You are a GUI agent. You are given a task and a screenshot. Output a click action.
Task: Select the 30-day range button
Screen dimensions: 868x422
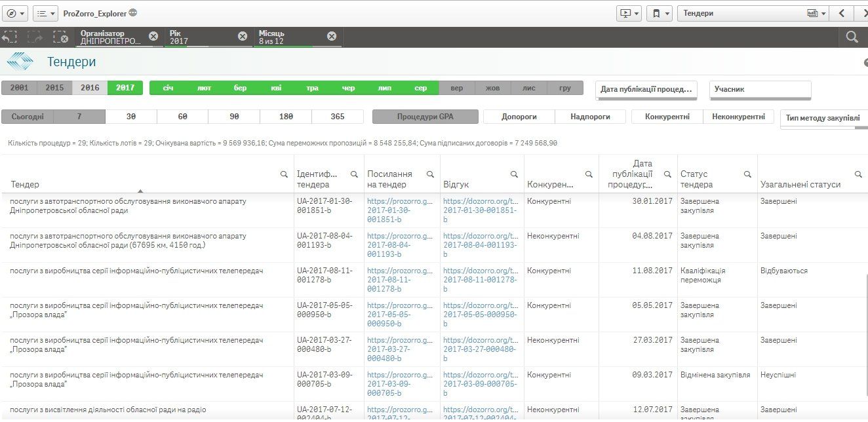pyautogui.click(x=129, y=116)
